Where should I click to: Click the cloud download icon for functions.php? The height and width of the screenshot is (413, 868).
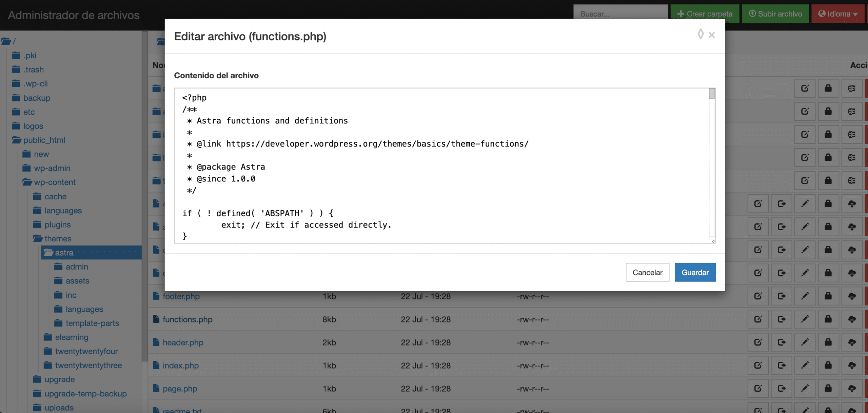point(852,319)
